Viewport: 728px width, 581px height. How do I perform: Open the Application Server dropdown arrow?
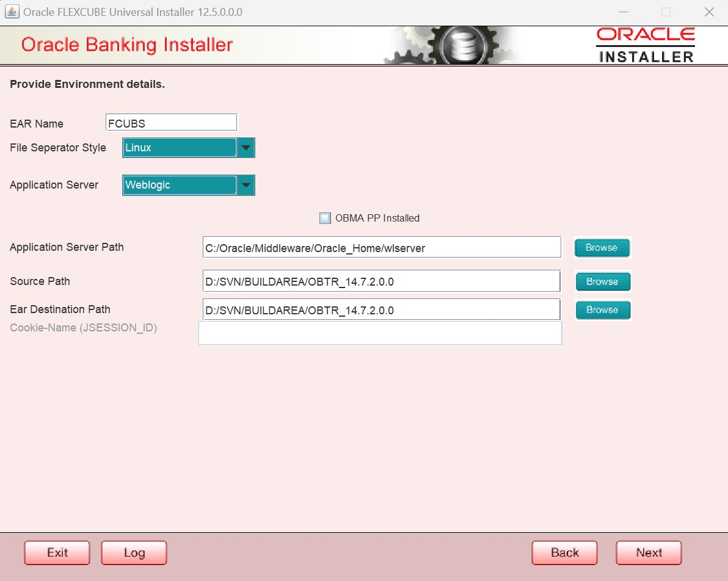pyautogui.click(x=246, y=185)
